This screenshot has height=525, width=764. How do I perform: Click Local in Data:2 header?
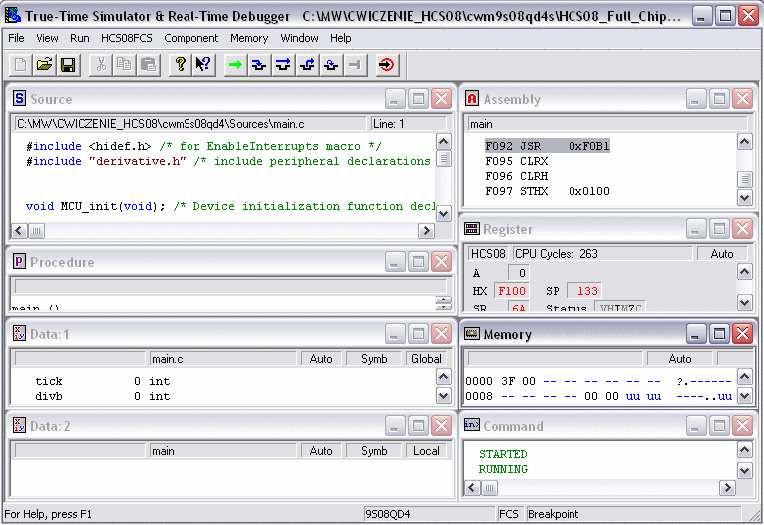coord(426,451)
